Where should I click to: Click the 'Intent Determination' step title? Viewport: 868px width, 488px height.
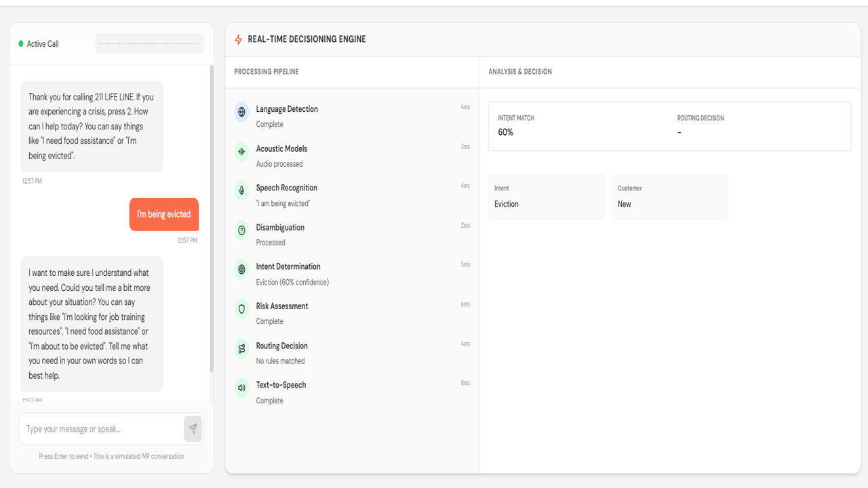[x=288, y=266]
